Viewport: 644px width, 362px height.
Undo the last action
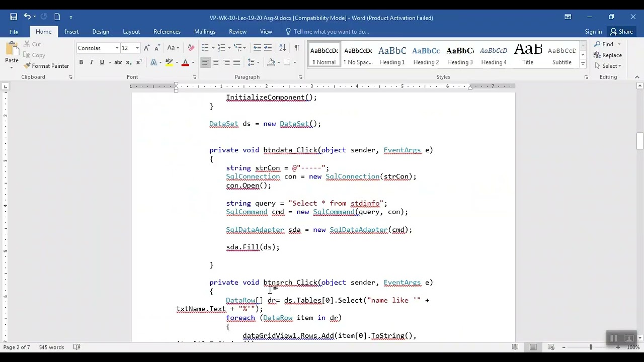coord(27,17)
